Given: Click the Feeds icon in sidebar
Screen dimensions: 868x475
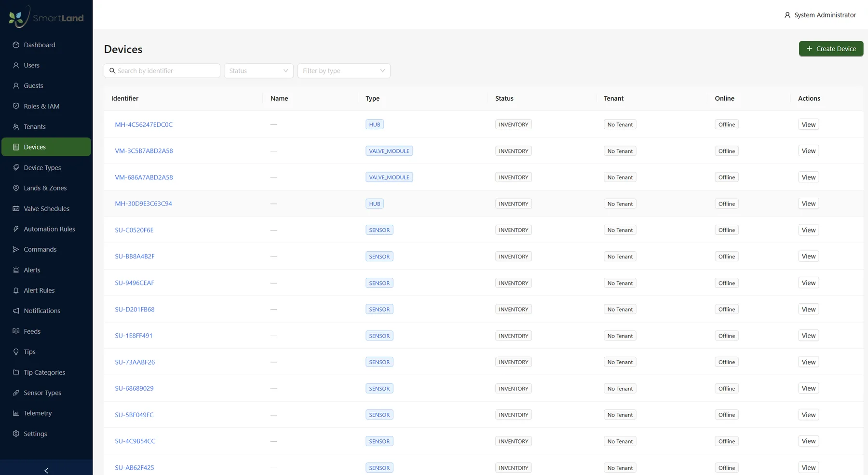Looking at the screenshot, I should coord(16,331).
